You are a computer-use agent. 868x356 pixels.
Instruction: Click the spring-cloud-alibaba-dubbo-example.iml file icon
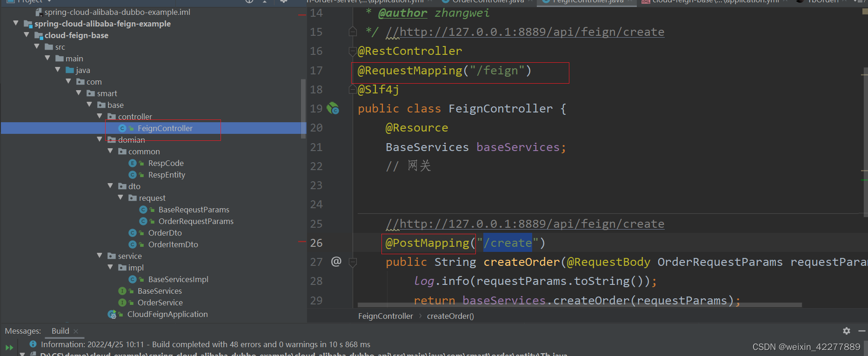point(39,12)
